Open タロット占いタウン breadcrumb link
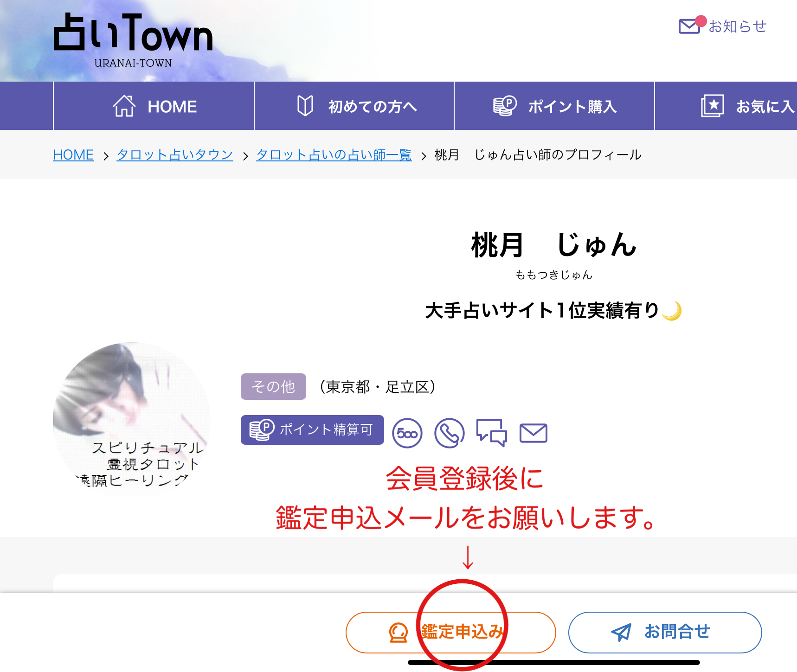 tap(175, 155)
